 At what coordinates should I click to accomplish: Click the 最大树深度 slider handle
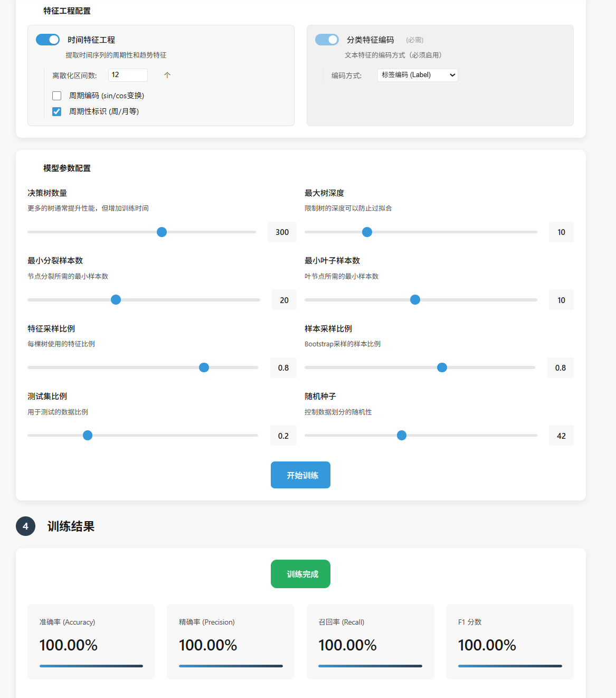point(367,232)
